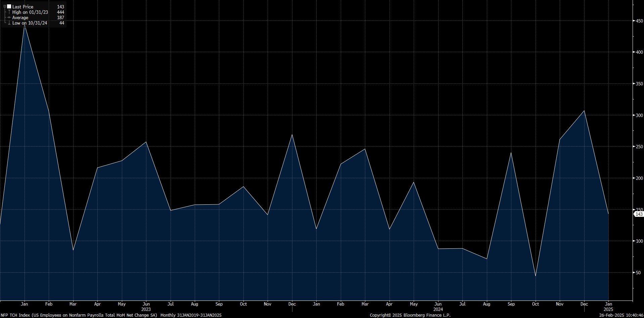Click the 250 y-axis label
The width and height of the screenshot is (644, 318).
(639, 147)
